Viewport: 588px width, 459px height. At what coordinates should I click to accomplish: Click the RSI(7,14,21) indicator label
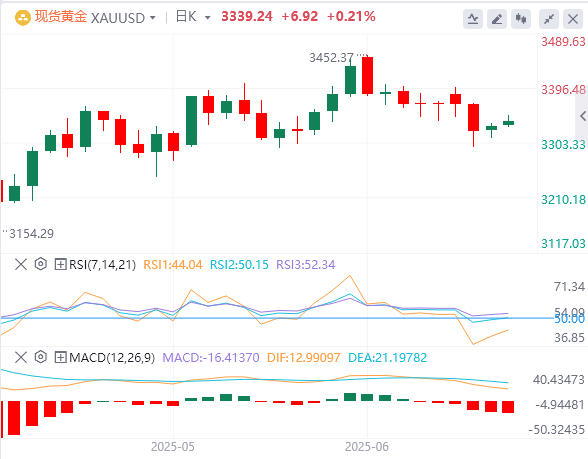102,265
